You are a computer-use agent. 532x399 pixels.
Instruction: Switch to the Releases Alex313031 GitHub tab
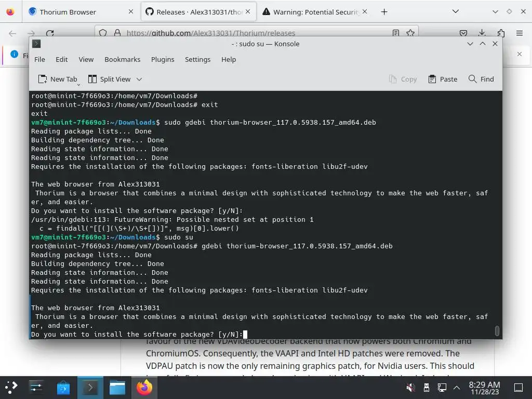coord(198,12)
